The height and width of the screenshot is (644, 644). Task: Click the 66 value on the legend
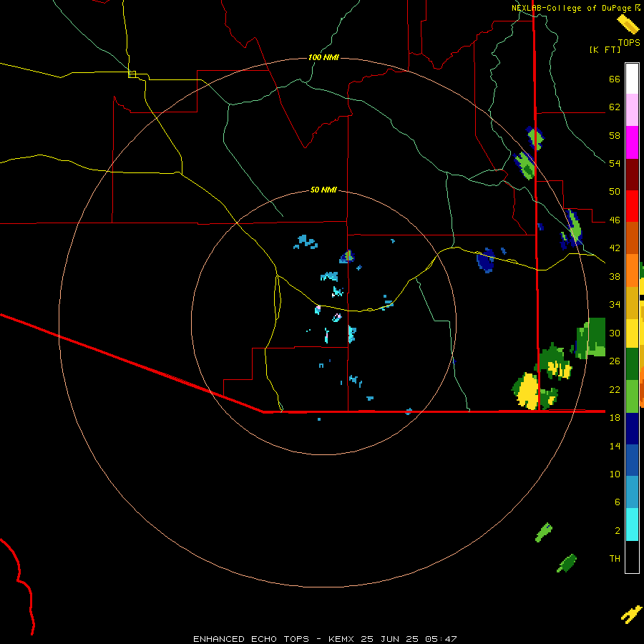pyautogui.click(x=615, y=79)
